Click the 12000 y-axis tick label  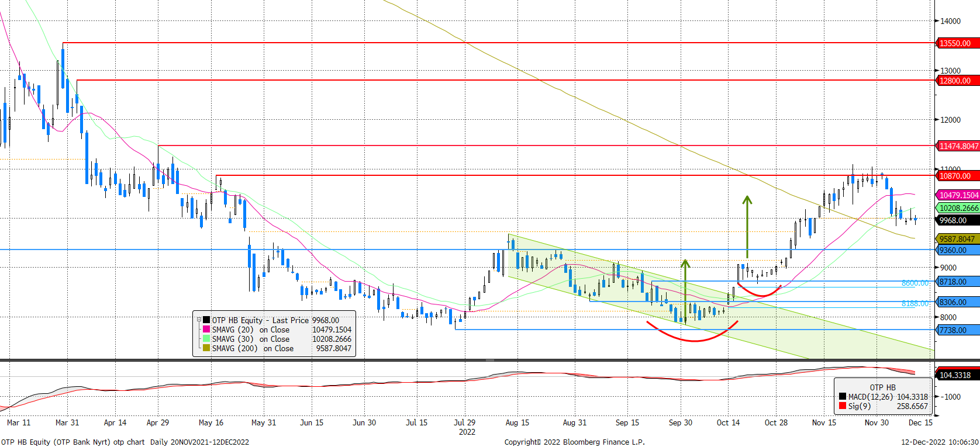click(x=950, y=120)
